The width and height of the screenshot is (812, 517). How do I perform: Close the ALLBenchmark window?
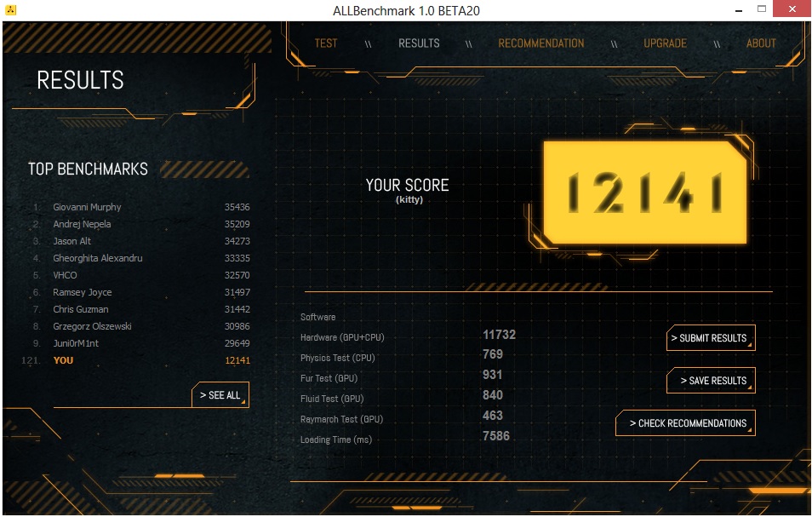tap(792, 9)
